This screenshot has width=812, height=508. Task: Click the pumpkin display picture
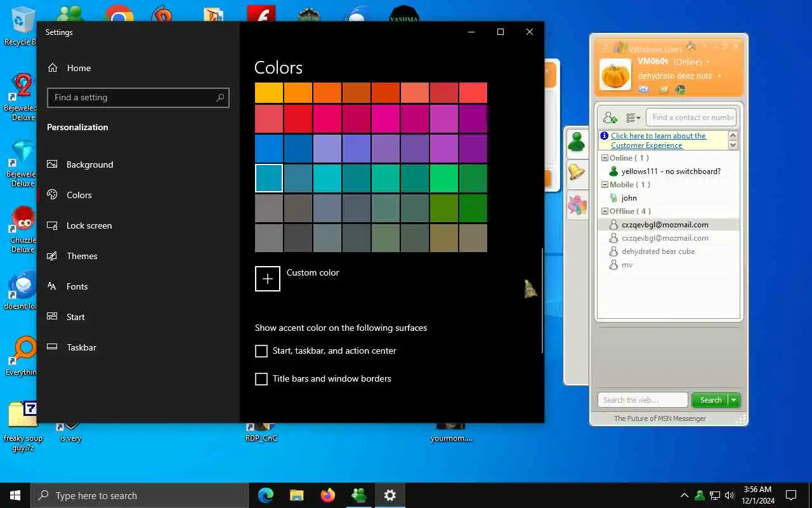tap(615, 74)
